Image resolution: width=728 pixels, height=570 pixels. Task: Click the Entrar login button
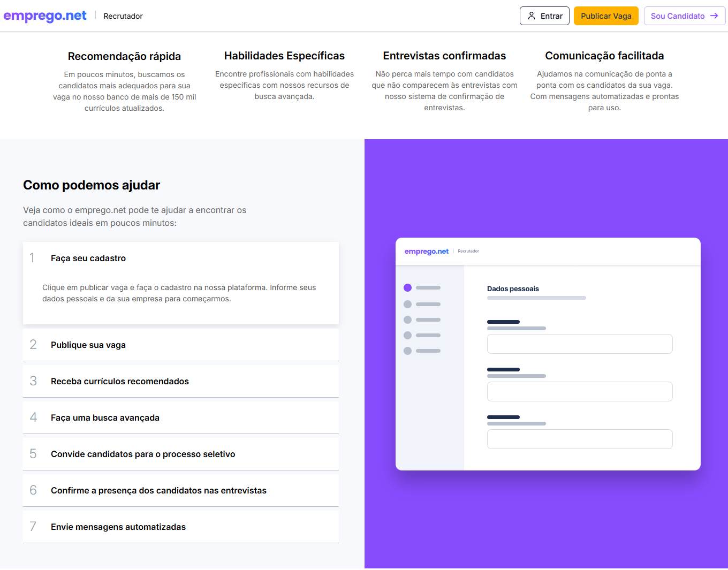[544, 16]
